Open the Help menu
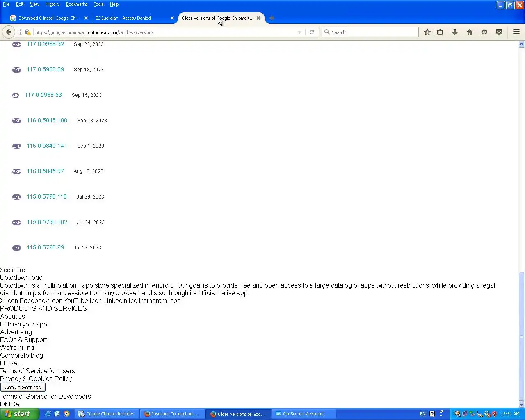Image resolution: width=525 pixels, height=420 pixels. coord(114,4)
